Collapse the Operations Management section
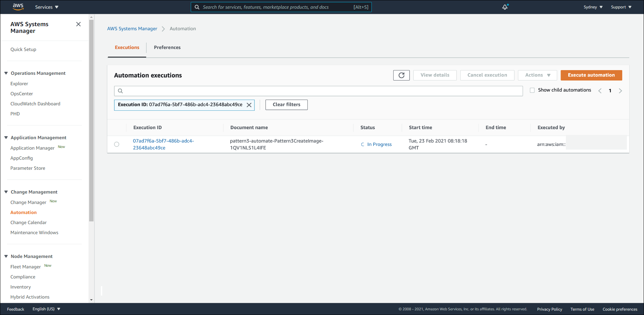This screenshot has height=315, width=644. (6, 73)
